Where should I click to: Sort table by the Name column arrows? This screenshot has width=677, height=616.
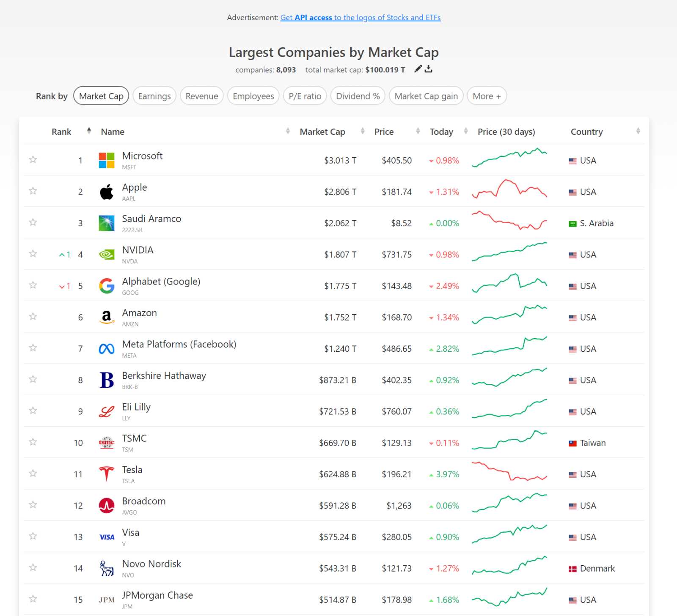pyautogui.click(x=288, y=131)
